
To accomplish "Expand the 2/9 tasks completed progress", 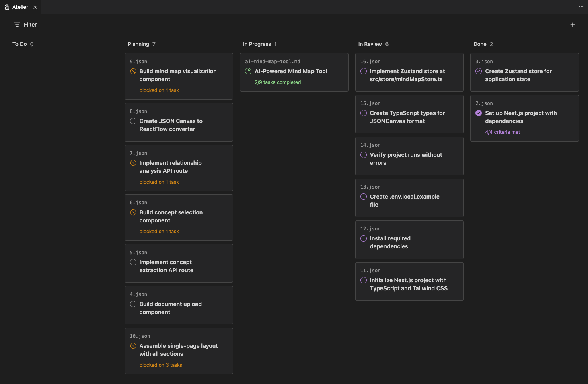I will point(278,82).
